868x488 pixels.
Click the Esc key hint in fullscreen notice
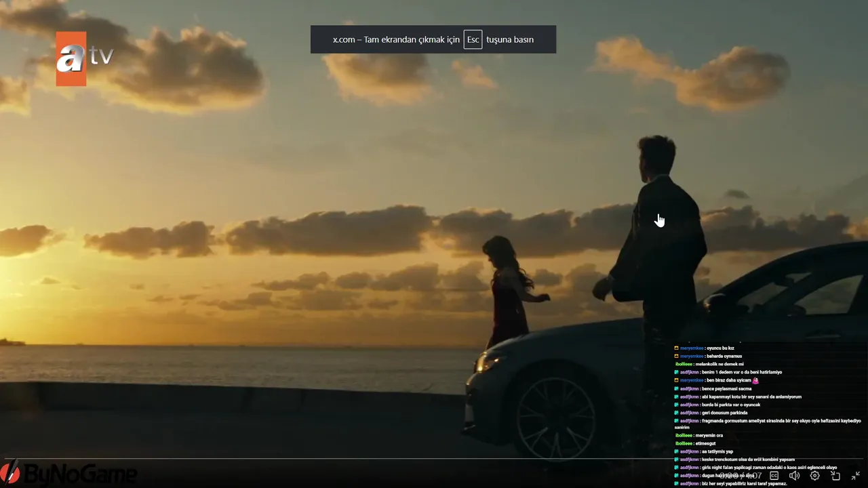(473, 39)
